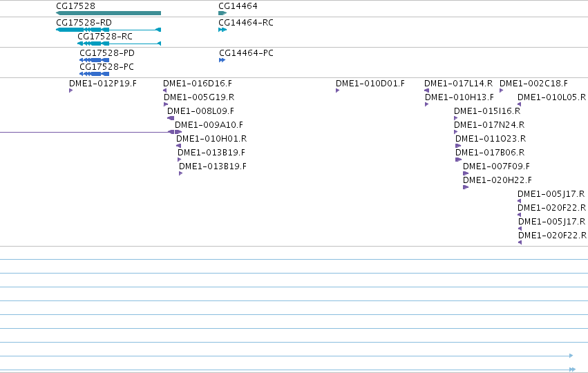Click the CG17528-RD transcript feature
The width and height of the screenshot is (588, 373).
coord(108,30)
